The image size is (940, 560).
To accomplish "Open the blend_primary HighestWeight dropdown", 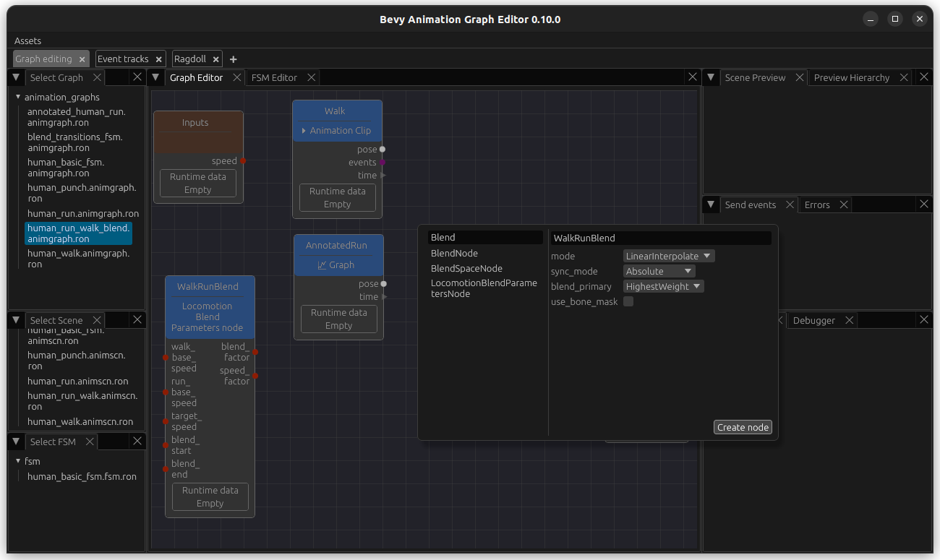I will pyautogui.click(x=662, y=285).
